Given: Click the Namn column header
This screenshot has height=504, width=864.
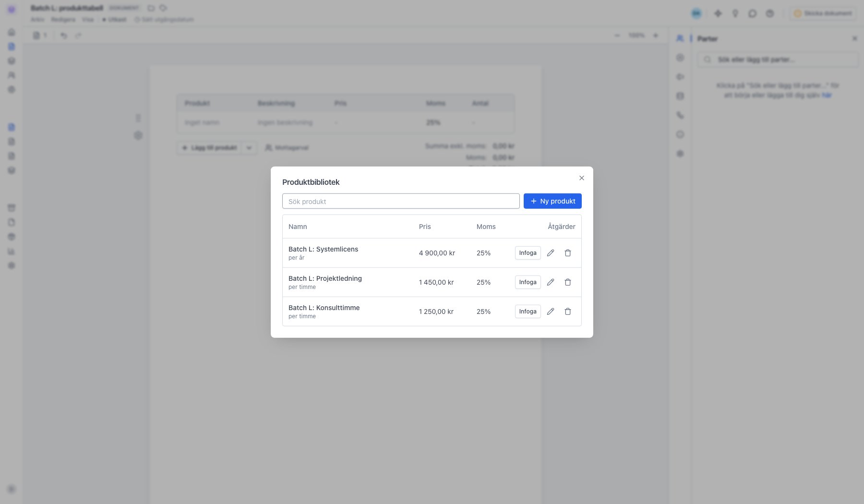Looking at the screenshot, I should tap(298, 227).
